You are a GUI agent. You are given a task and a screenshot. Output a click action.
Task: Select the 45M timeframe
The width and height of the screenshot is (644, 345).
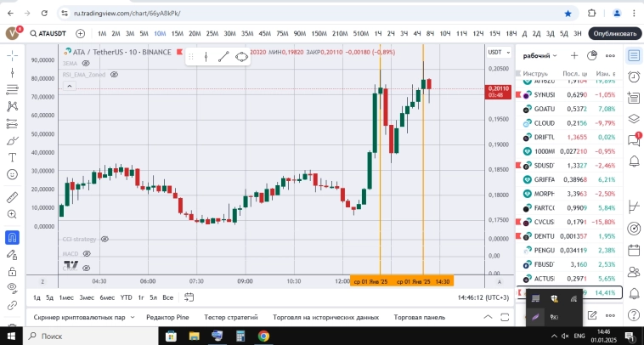264,33
